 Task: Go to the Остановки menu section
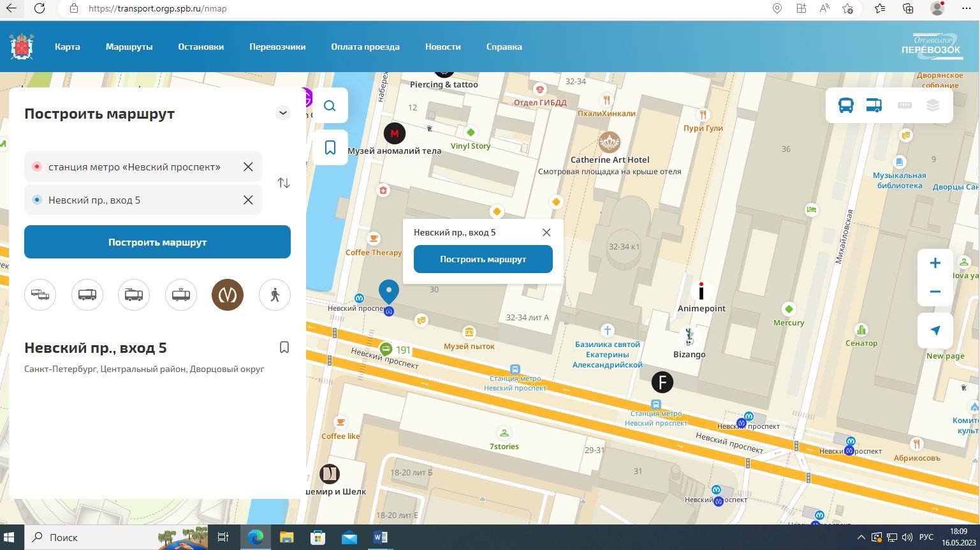tap(201, 47)
